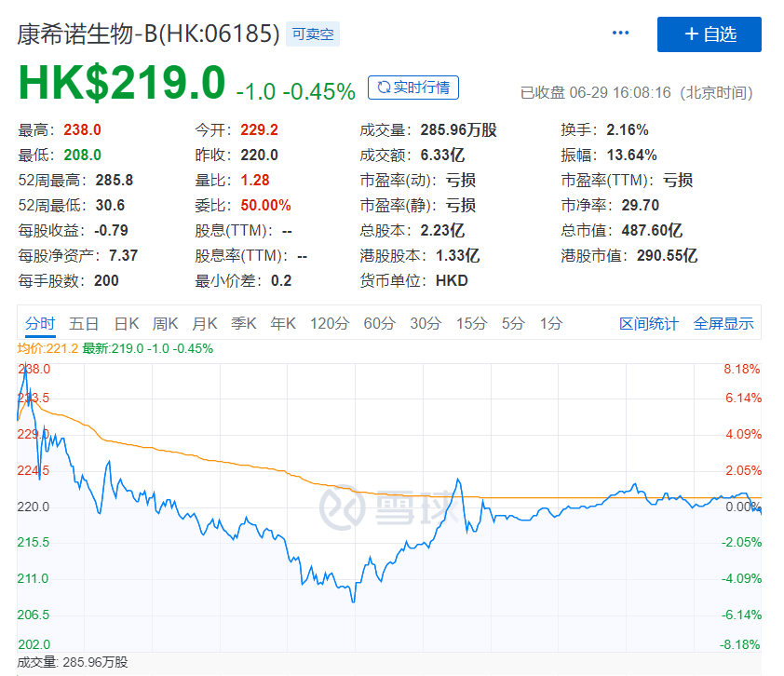Open the three-dot more options menu
This screenshot has height=676, width=784.
(x=621, y=34)
